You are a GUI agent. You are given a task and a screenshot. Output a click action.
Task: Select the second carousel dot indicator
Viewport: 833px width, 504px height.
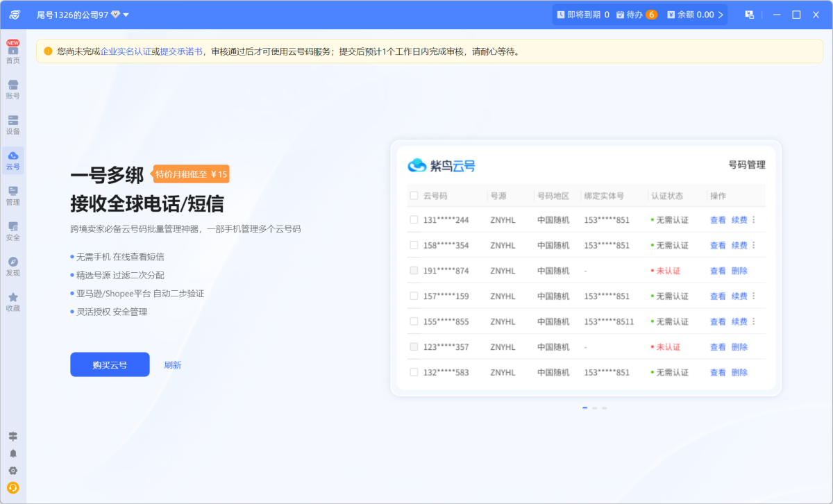coord(594,408)
